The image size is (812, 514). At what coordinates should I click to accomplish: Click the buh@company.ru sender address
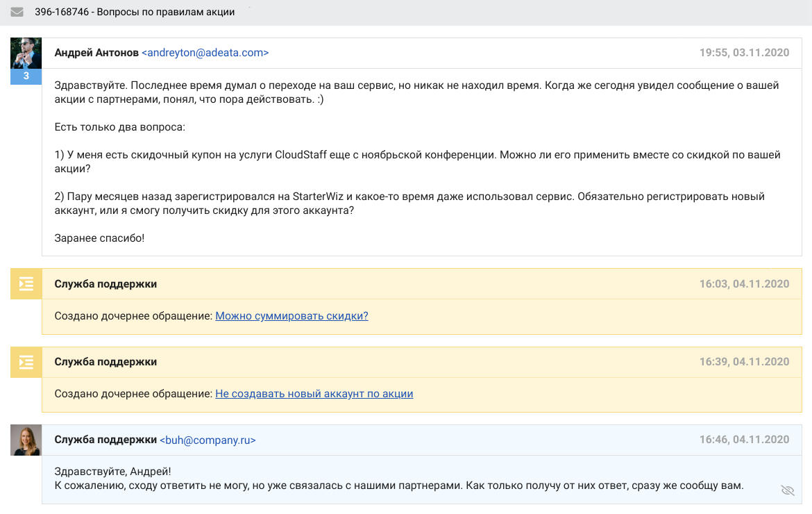pyautogui.click(x=208, y=440)
